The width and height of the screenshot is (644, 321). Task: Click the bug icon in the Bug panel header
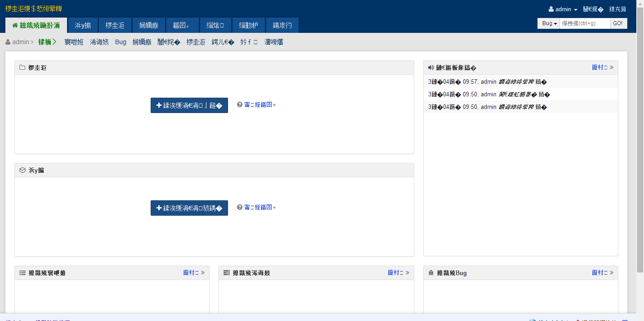coord(431,273)
